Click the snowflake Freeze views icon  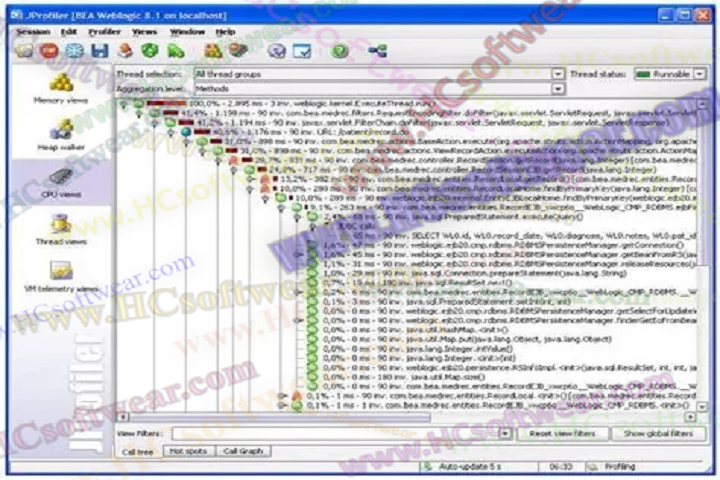74,51
